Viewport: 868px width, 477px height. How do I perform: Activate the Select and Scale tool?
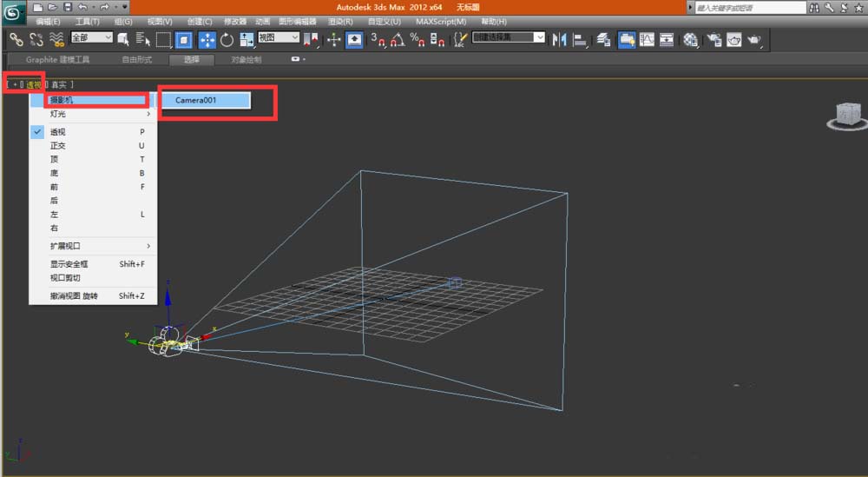pos(247,39)
